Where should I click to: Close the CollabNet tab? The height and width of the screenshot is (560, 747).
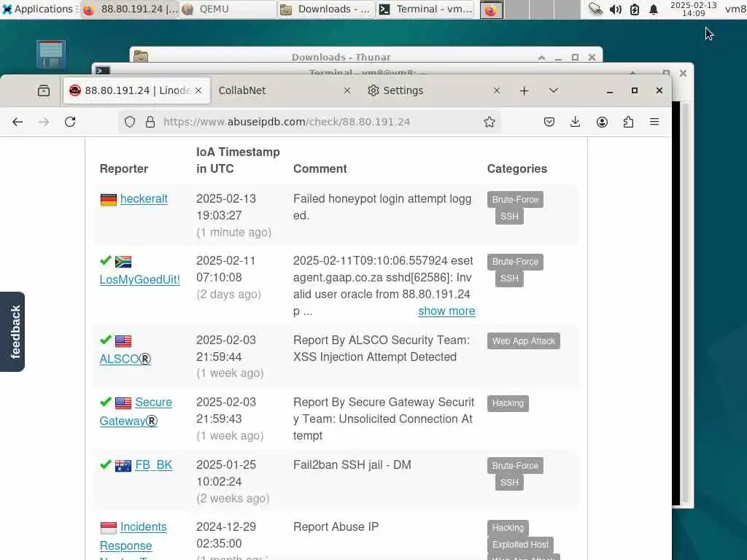(347, 90)
